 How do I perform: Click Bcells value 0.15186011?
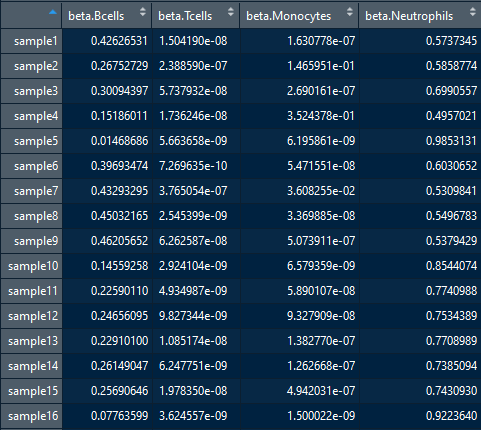pyautogui.click(x=119, y=116)
